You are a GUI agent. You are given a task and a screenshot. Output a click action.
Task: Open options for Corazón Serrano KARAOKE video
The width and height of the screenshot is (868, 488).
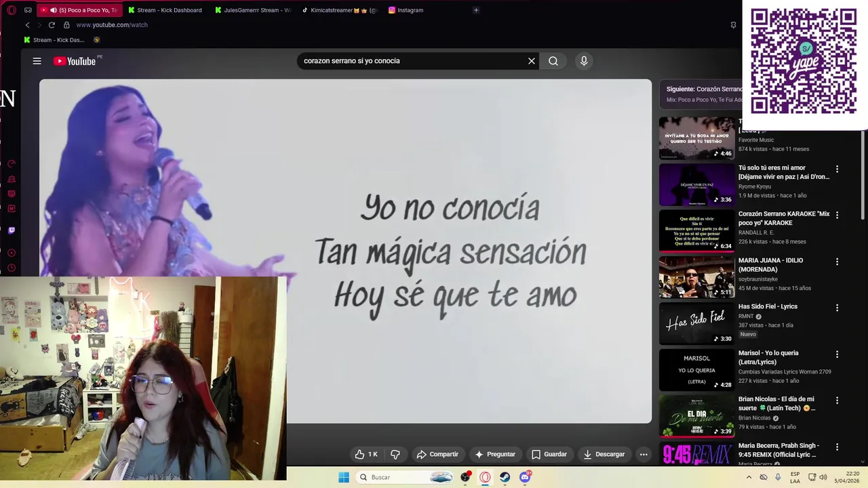(x=837, y=215)
